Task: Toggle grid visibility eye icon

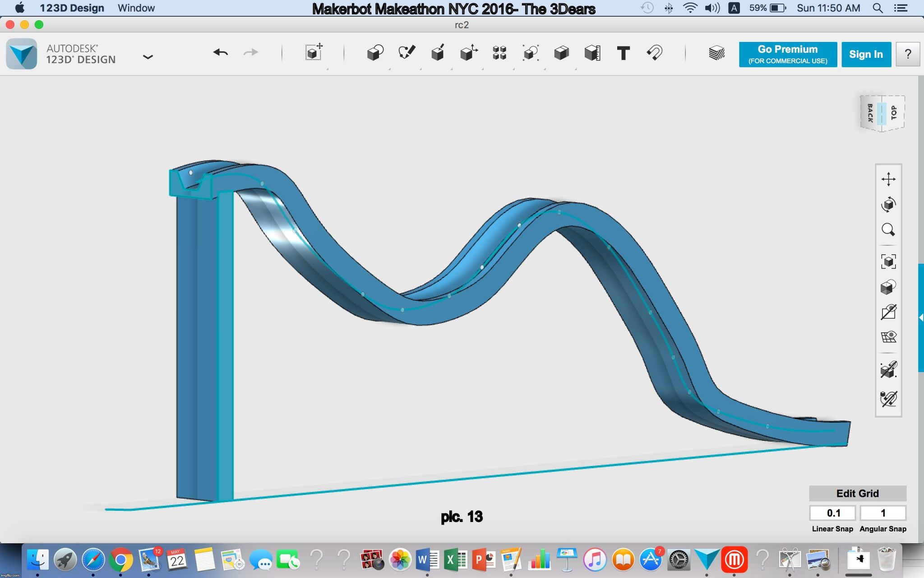Action: 888,337
